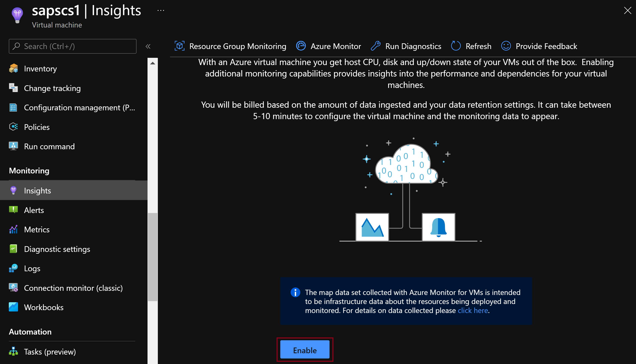This screenshot has height=364, width=636.
Task: Focus the Search (Ctrl+/) field
Action: point(73,46)
